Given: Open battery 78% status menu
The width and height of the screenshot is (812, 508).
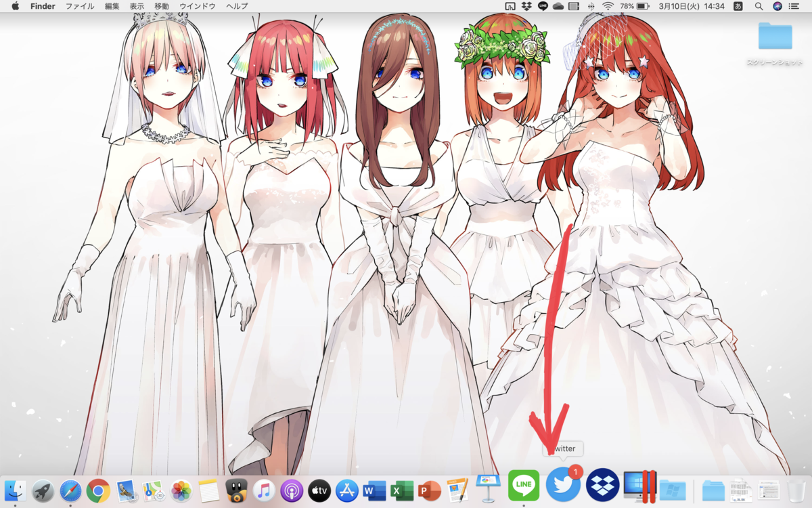Looking at the screenshot, I should click(634, 6).
